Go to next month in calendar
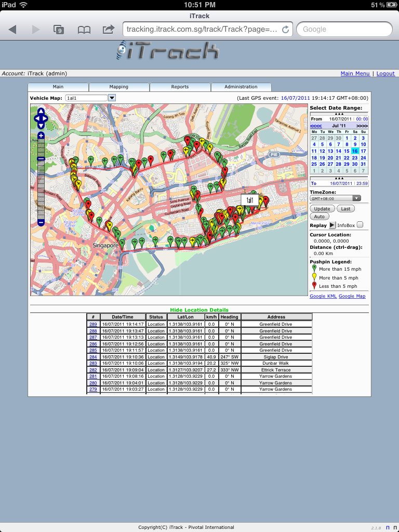 362,126
